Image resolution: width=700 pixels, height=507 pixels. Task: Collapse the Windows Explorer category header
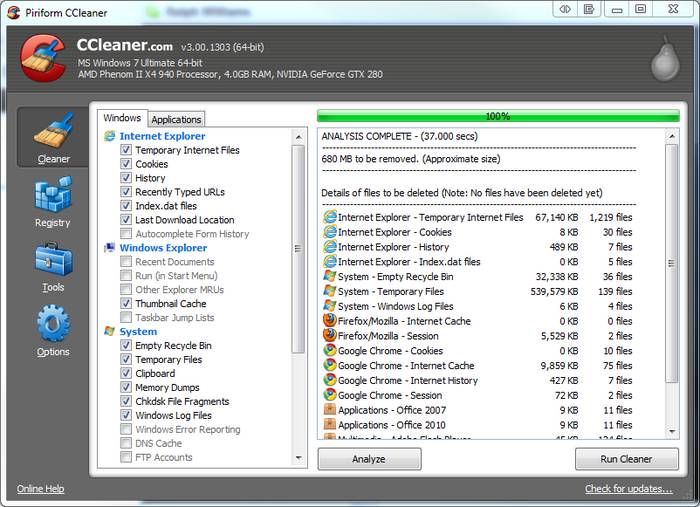(x=163, y=248)
